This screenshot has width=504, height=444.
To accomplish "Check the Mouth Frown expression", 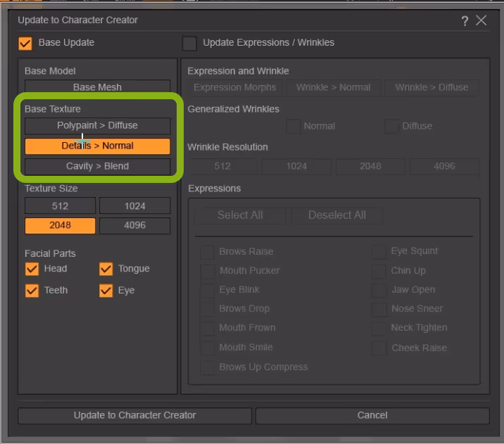I will coord(208,329).
